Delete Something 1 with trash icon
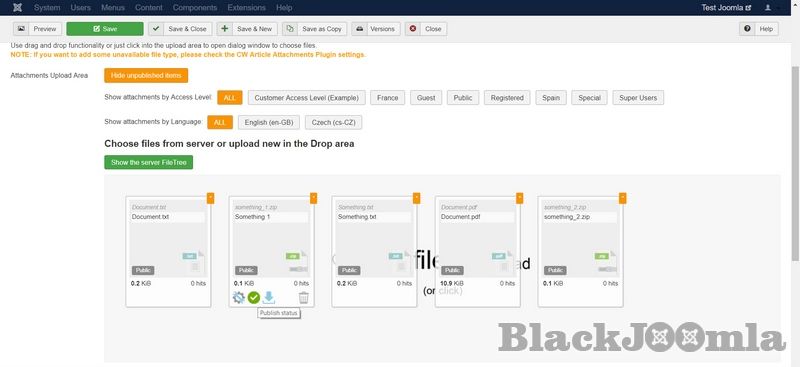The width and height of the screenshot is (800, 367). coord(304,297)
